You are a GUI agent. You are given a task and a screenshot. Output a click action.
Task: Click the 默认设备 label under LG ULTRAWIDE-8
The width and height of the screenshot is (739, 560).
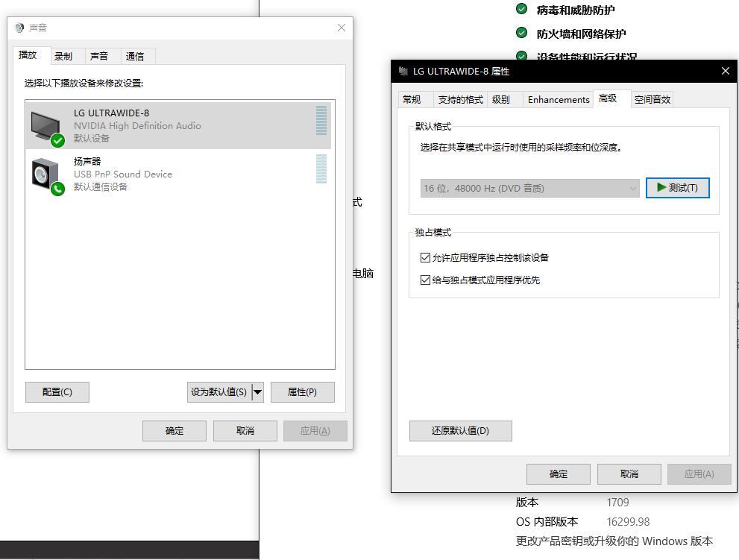coord(92,139)
